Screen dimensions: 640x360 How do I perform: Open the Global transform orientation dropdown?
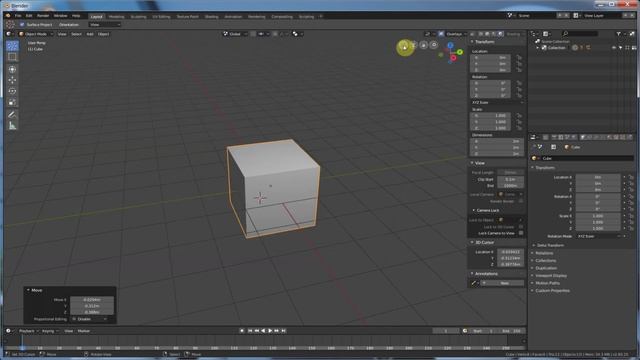click(x=235, y=34)
